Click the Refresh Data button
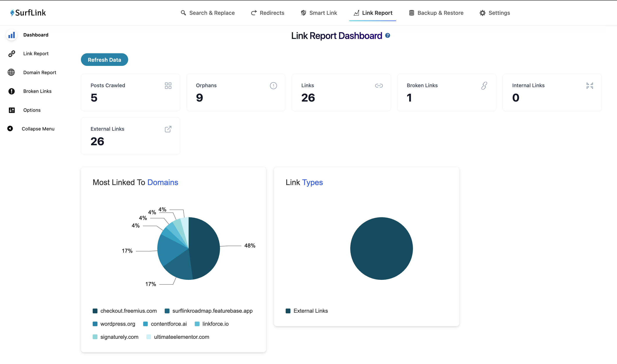 (x=104, y=60)
